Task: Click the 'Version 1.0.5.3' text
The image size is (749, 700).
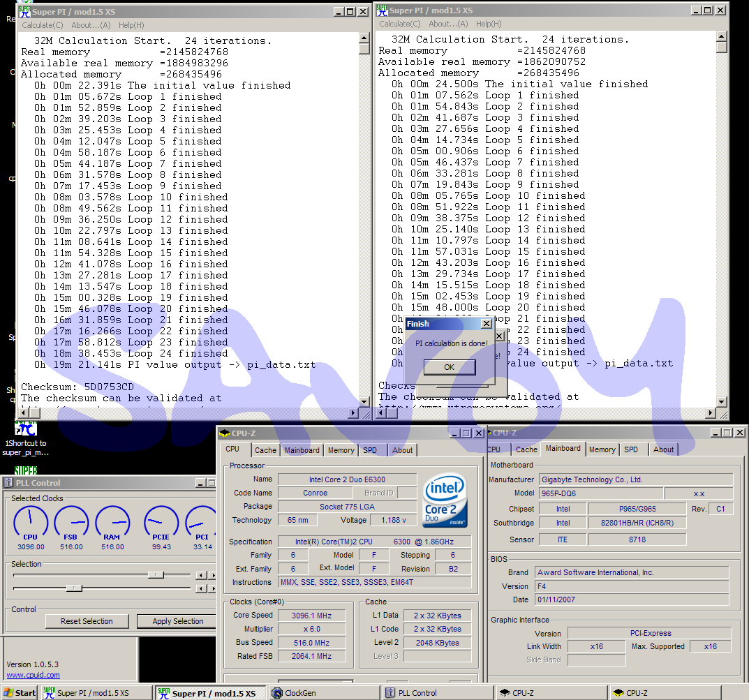Action: click(x=33, y=664)
